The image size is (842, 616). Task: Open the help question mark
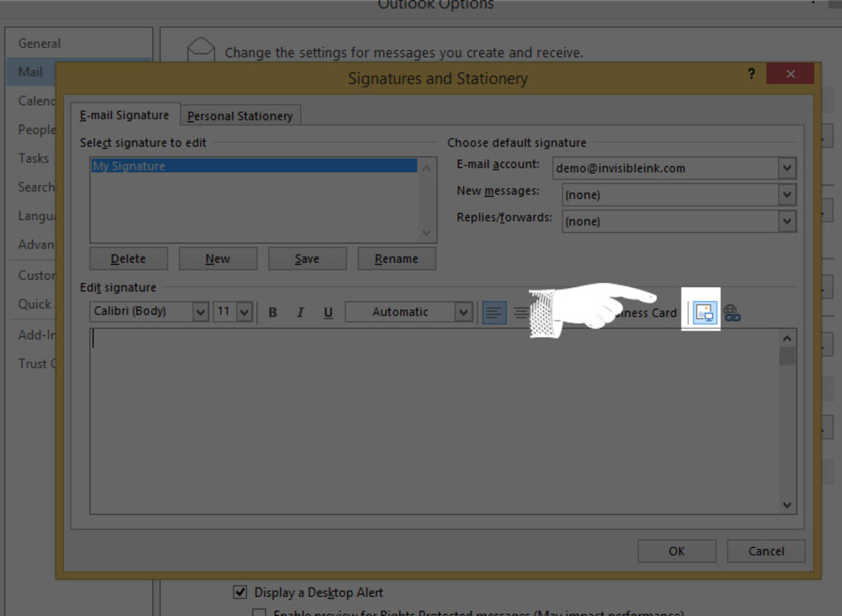pyautogui.click(x=751, y=74)
